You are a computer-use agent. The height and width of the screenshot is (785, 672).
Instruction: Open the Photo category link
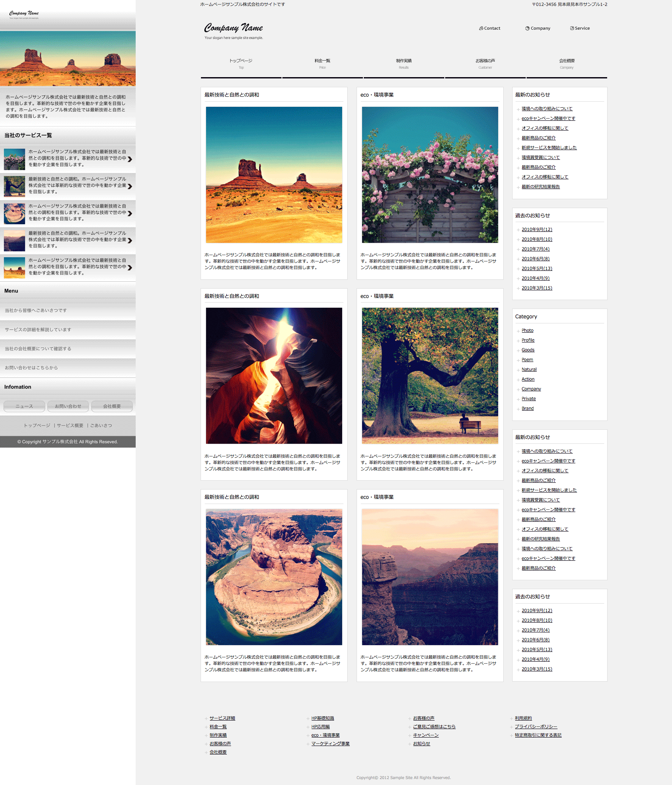point(527,331)
